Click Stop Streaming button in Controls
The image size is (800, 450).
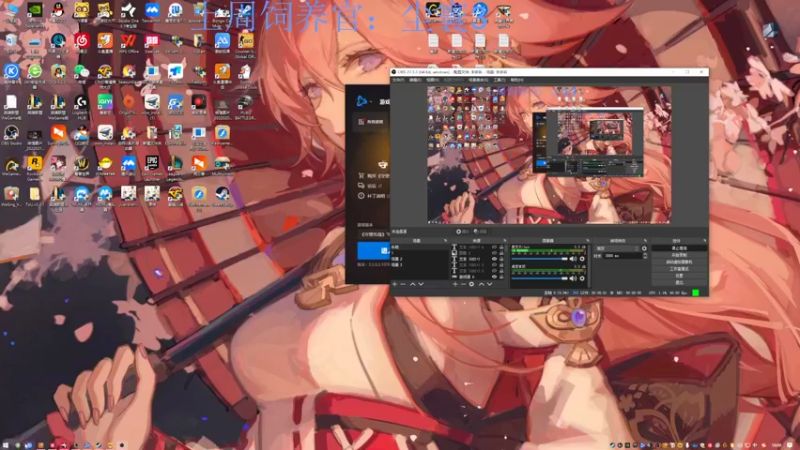pyautogui.click(x=679, y=248)
